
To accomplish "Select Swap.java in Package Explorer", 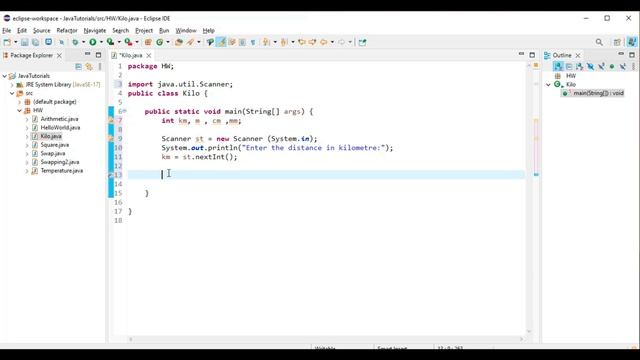I will click(53, 153).
